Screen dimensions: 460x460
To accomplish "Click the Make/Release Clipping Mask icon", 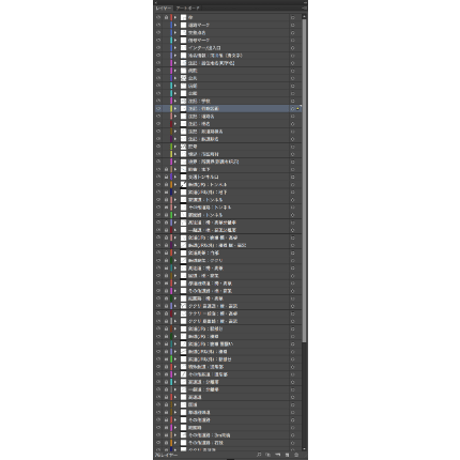I will click(268, 455).
